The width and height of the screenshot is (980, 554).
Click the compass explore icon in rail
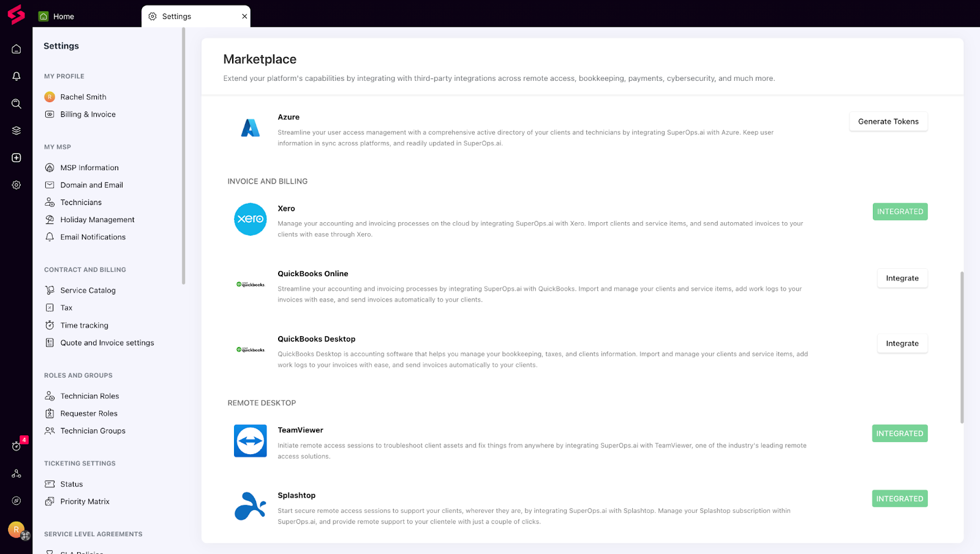17,501
